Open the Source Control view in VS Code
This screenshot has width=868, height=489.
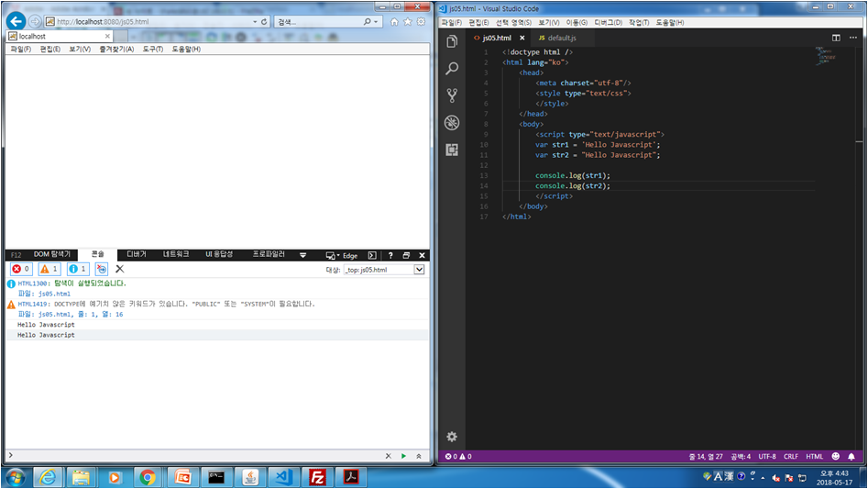point(452,95)
